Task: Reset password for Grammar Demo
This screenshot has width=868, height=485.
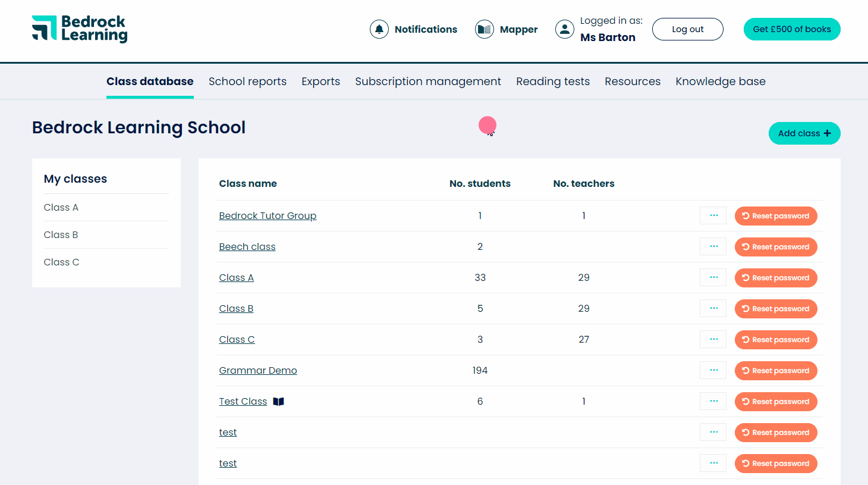Action: tap(776, 371)
